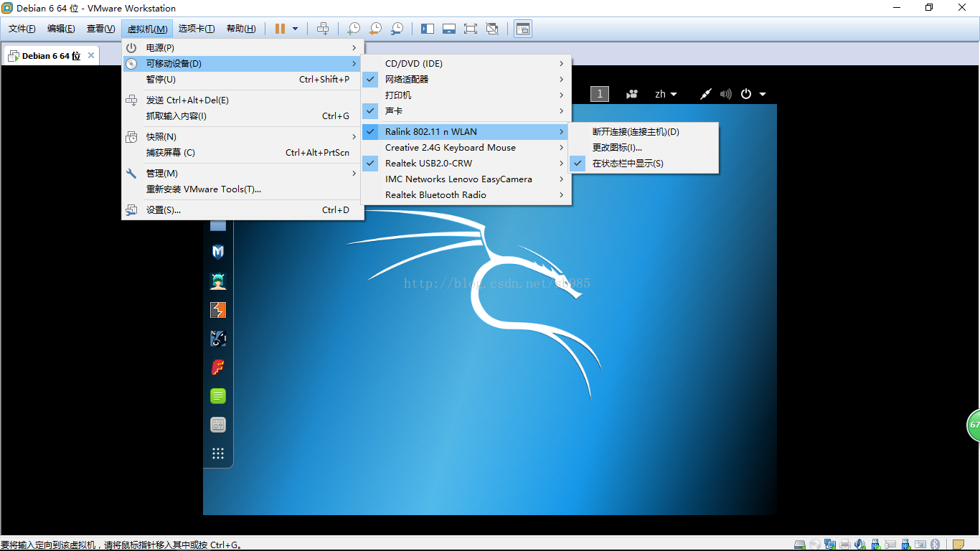
Task: Open the green notes app in dock
Action: coord(218,396)
